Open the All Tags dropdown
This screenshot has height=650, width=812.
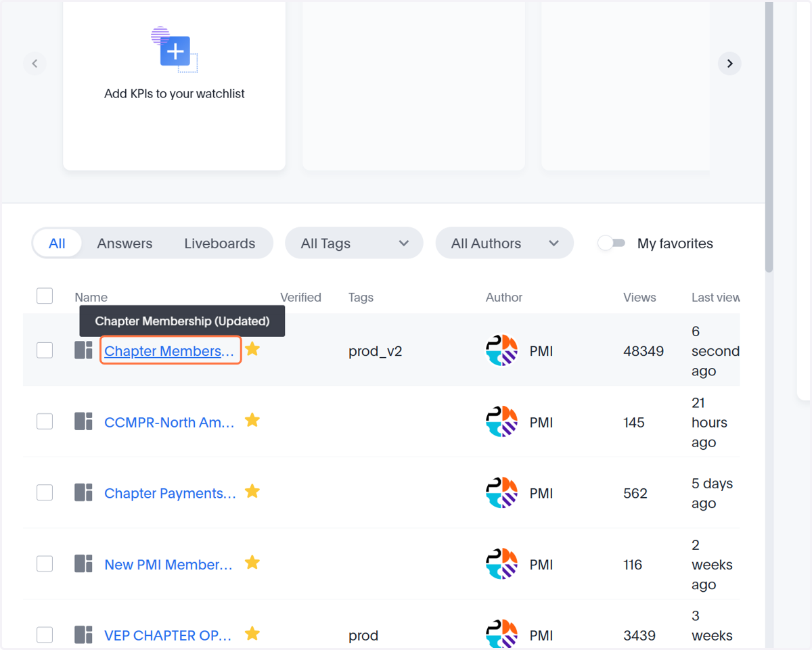[354, 243]
